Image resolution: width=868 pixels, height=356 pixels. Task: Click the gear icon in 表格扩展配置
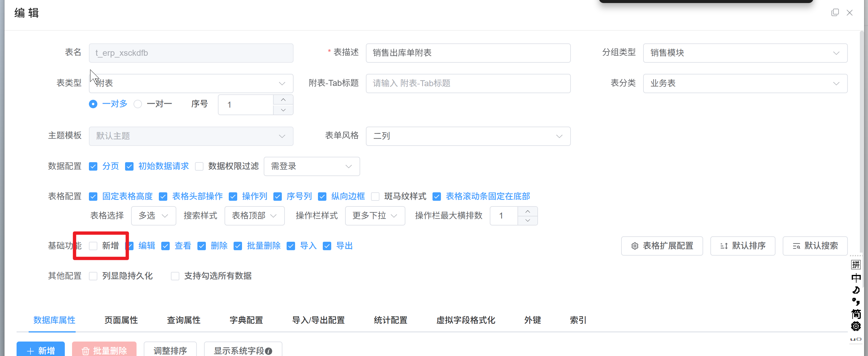coord(634,246)
